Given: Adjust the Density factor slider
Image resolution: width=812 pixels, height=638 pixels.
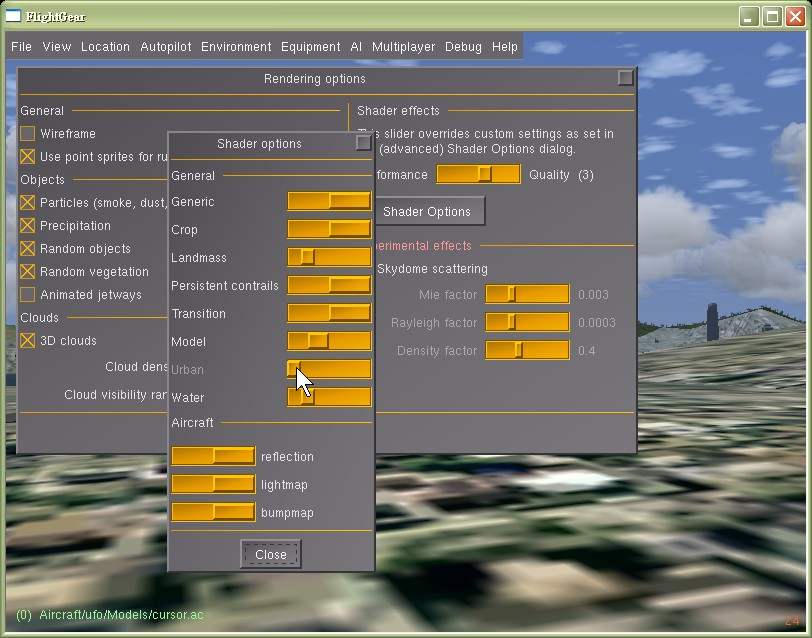Looking at the screenshot, I should tap(527, 350).
